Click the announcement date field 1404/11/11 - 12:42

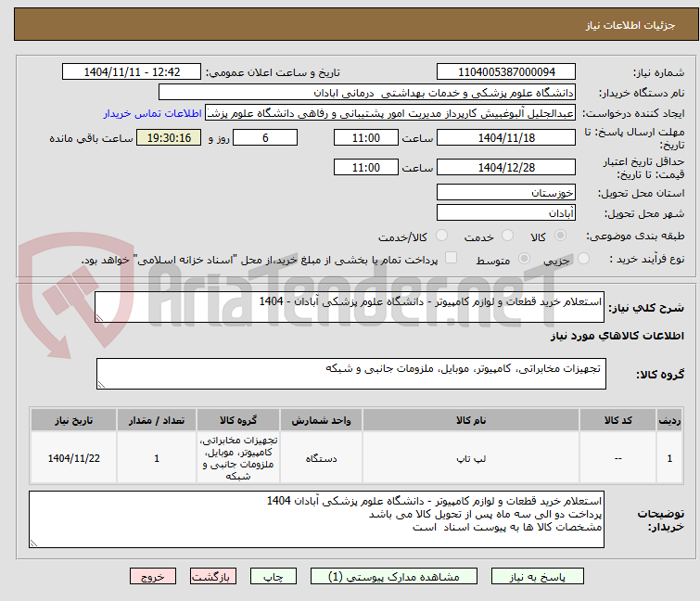click(132, 72)
